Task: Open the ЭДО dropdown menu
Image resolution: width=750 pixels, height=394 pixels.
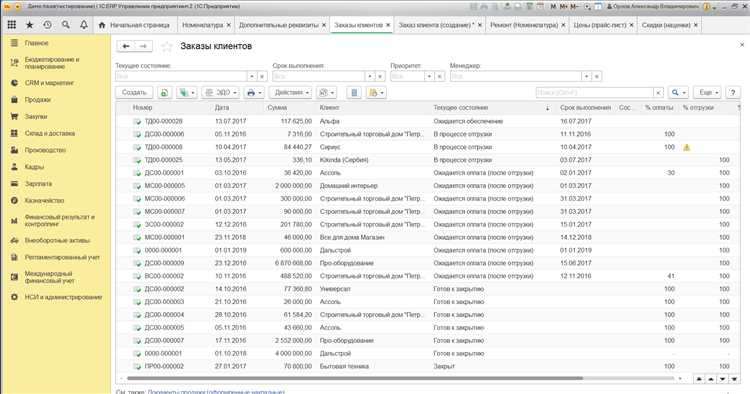Action: point(221,93)
